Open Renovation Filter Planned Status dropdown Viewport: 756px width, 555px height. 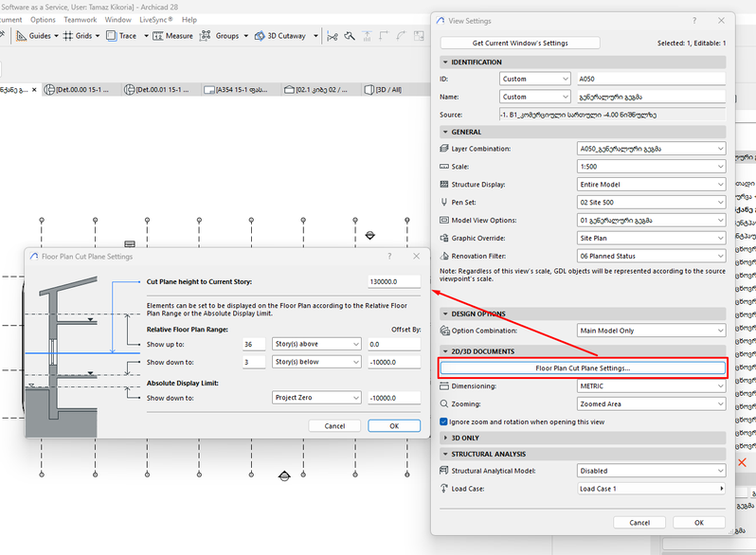(651, 256)
